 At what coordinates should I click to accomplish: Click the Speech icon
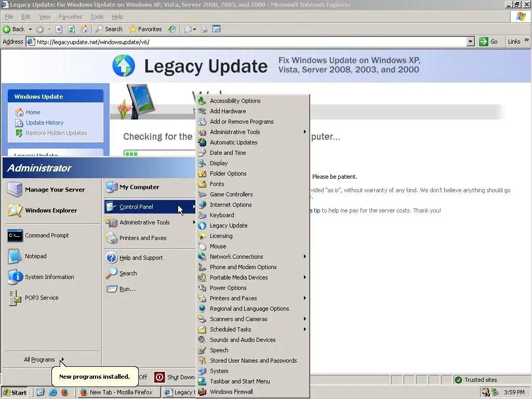pyautogui.click(x=202, y=350)
